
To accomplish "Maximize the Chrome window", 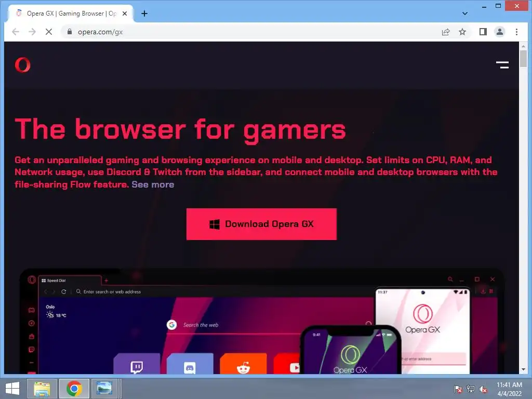I will tap(498, 6).
